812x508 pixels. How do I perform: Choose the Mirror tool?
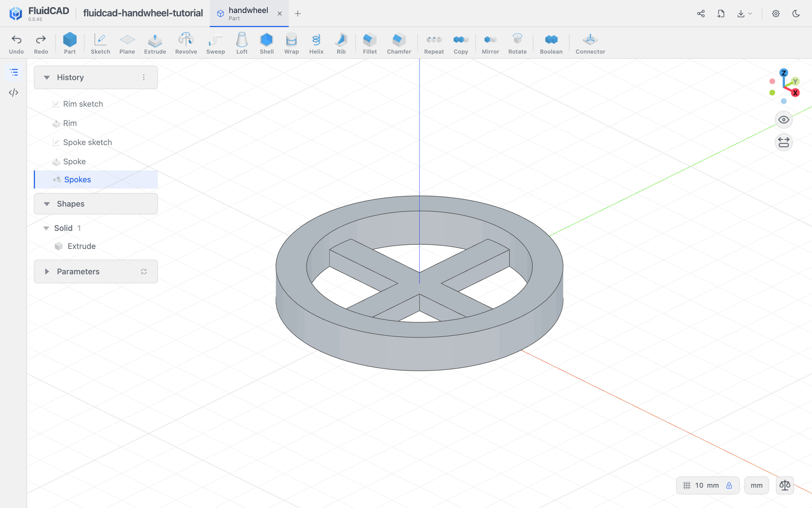[x=490, y=43]
